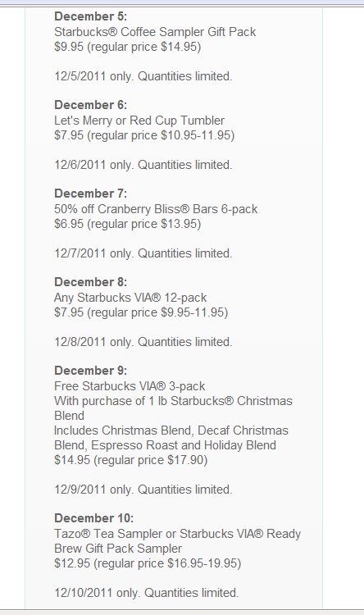Click the $14.95 regular price $17.90 line

coord(130,460)
